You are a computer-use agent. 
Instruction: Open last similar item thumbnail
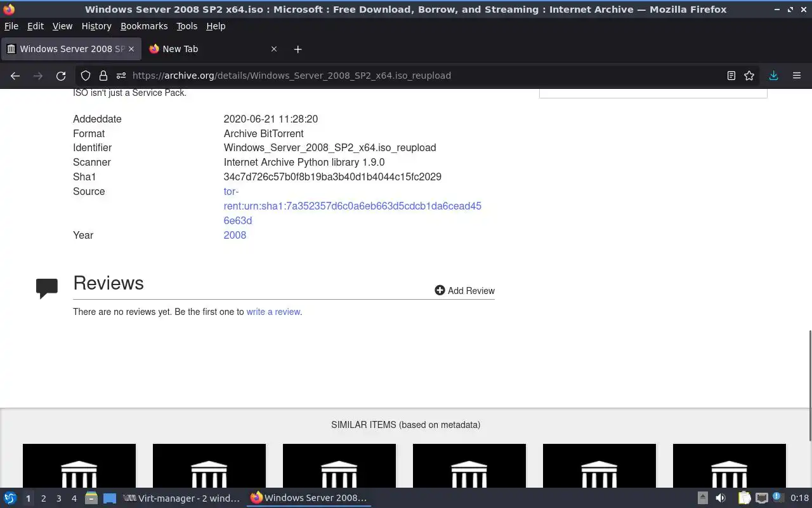(730, 465)
